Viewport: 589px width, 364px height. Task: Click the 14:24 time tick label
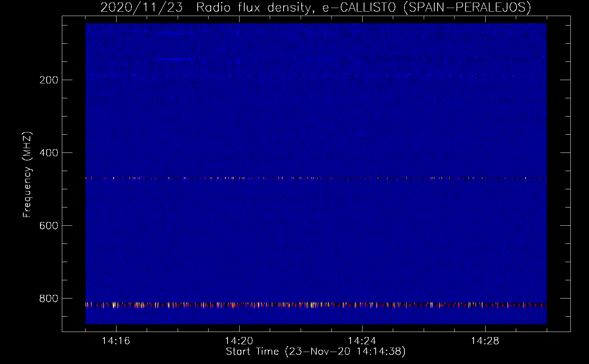(362, 341)
